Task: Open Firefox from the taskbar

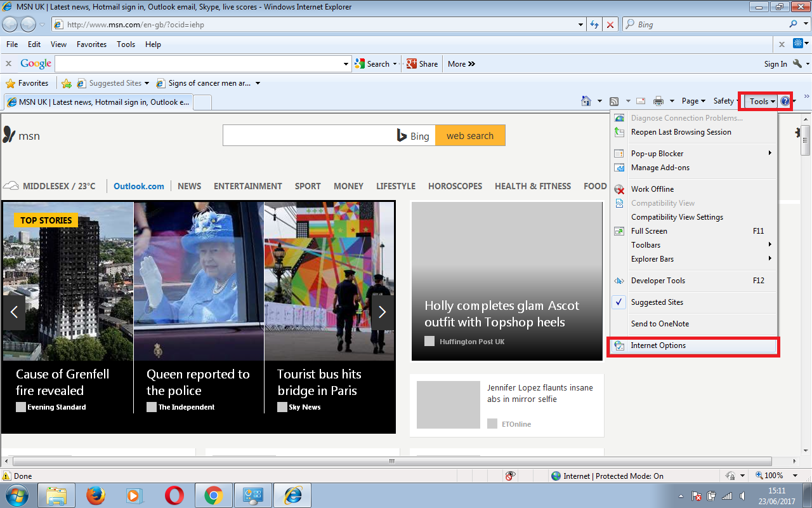Action: tap(96, 495)
